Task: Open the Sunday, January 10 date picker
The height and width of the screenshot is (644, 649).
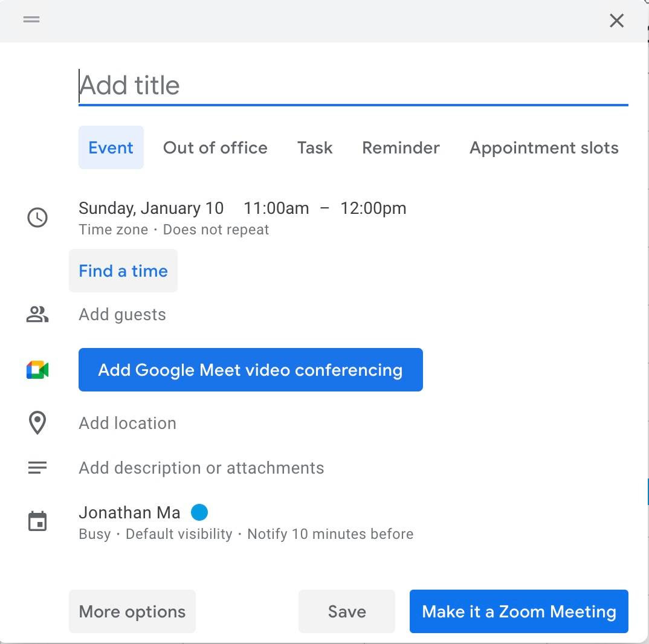Action: pos(151,208)
